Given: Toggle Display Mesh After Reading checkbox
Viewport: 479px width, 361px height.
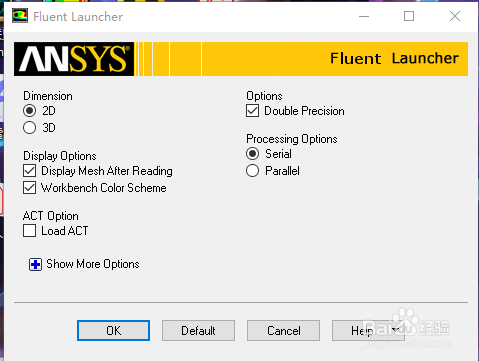Looking at the screenshot, I should point(29,171).
